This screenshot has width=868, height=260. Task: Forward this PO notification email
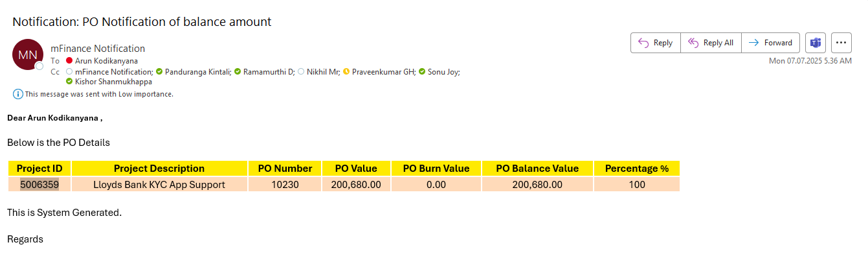(770, 43)
